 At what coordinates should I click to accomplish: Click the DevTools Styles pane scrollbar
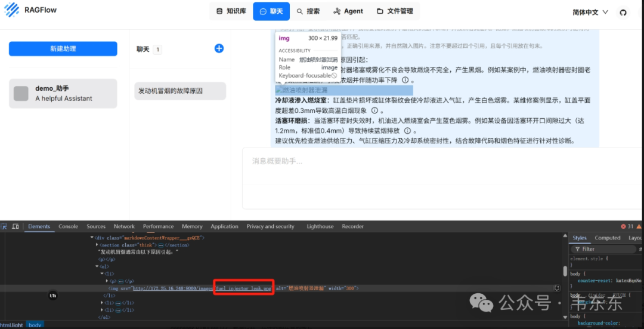pyautogui.click(x=564, y=271)
